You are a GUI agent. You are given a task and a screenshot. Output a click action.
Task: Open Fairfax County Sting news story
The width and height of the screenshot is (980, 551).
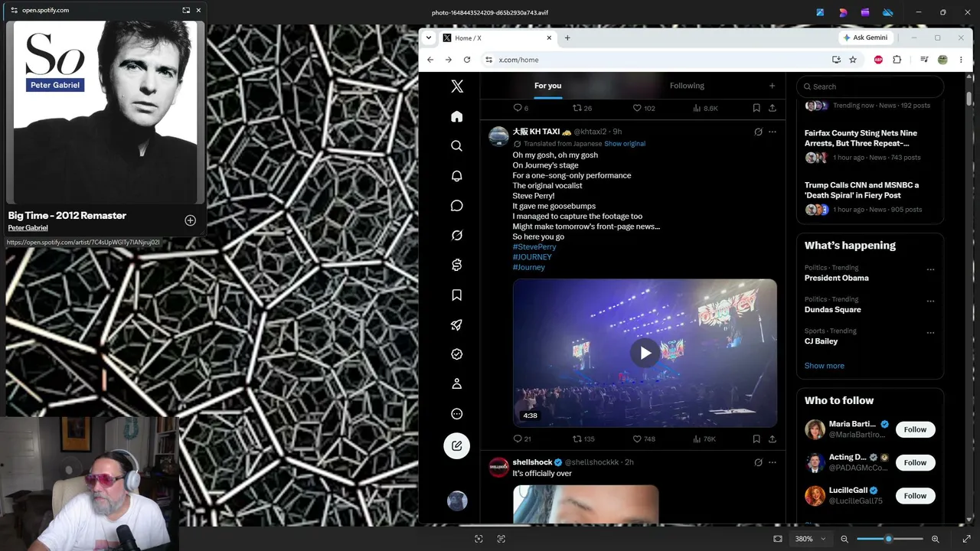[861, 138]
